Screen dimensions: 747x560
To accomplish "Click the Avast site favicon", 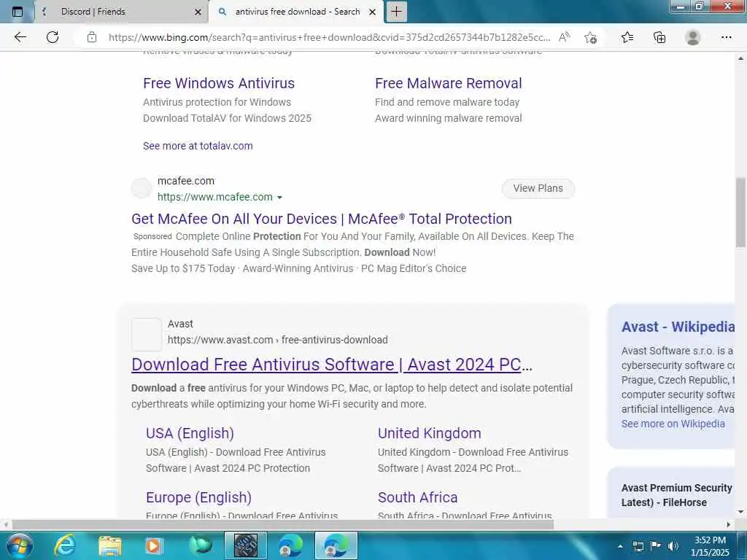I will coord(146,334).
